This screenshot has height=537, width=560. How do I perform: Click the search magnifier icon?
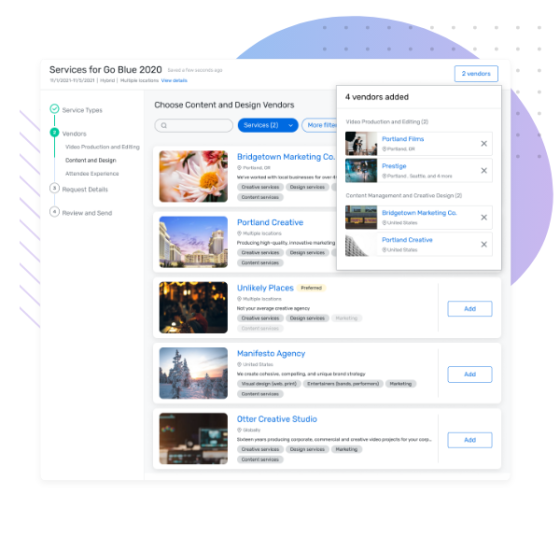(164, 125)
